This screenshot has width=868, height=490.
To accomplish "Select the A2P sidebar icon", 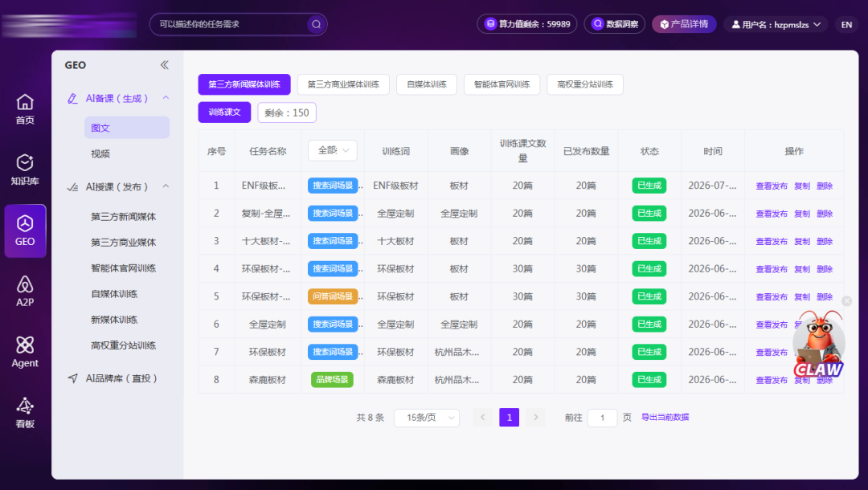I will (25, 292).
